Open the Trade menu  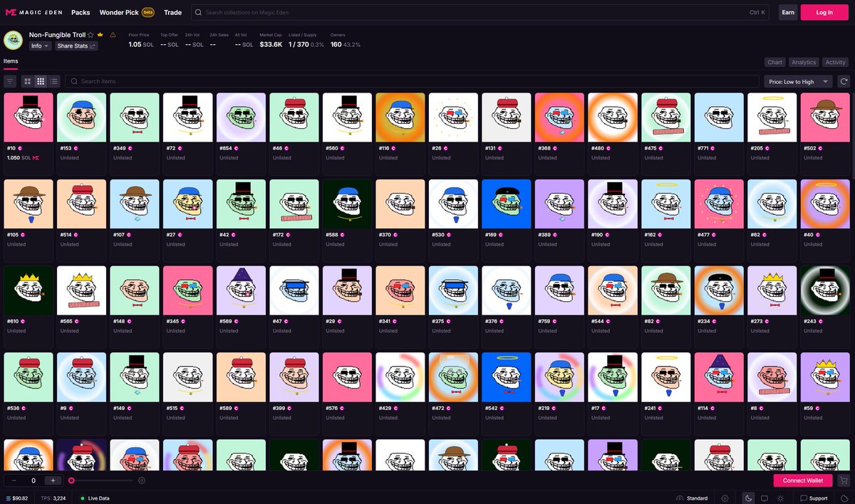click(x=172, y=12)
